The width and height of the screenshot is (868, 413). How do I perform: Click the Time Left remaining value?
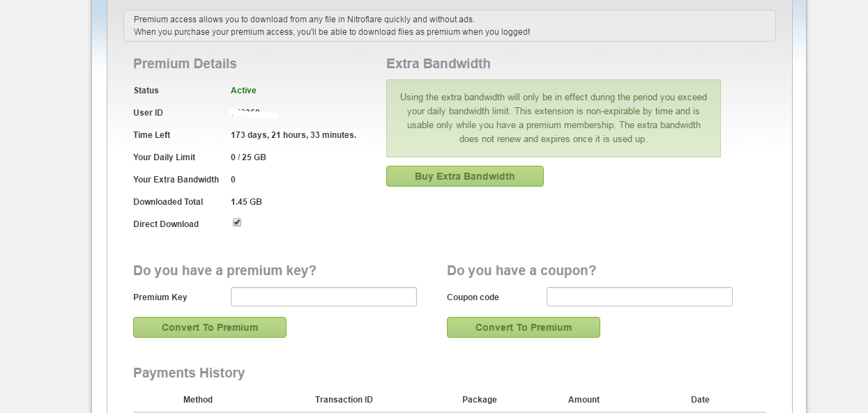[x=294, y=135]
